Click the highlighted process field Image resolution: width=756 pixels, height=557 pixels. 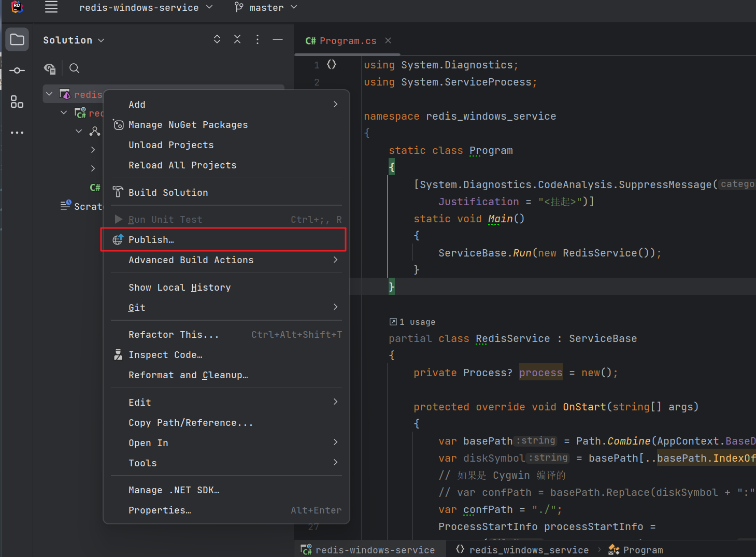pos(540,373)
